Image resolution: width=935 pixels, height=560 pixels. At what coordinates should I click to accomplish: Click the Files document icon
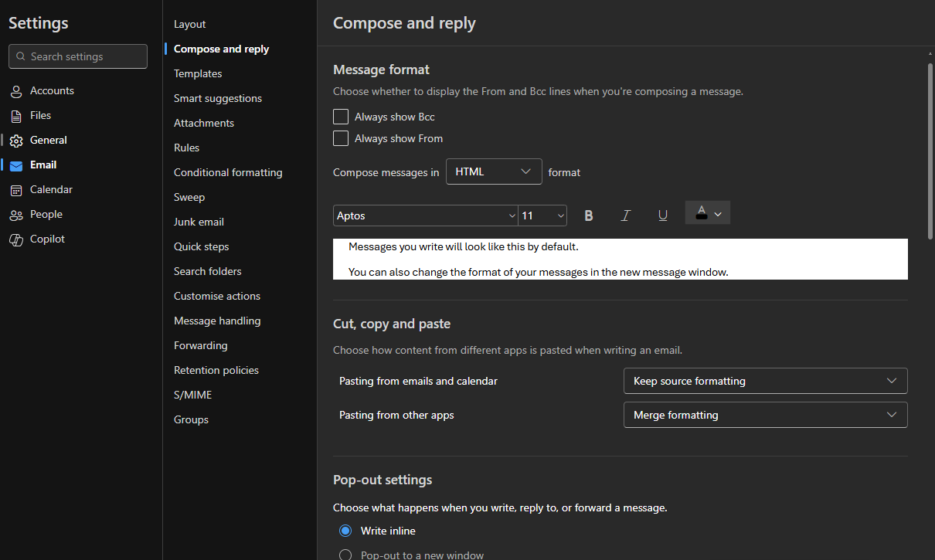[x=16, y=116]
